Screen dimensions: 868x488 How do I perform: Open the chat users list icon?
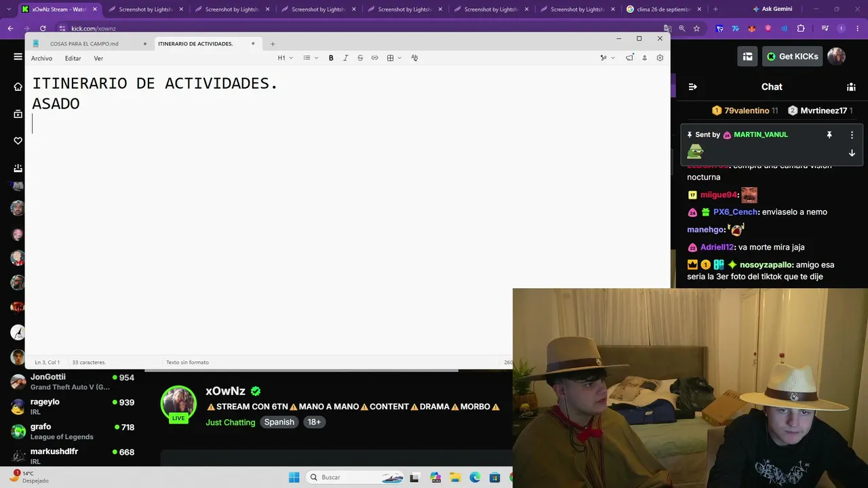(x=851, y=87)
